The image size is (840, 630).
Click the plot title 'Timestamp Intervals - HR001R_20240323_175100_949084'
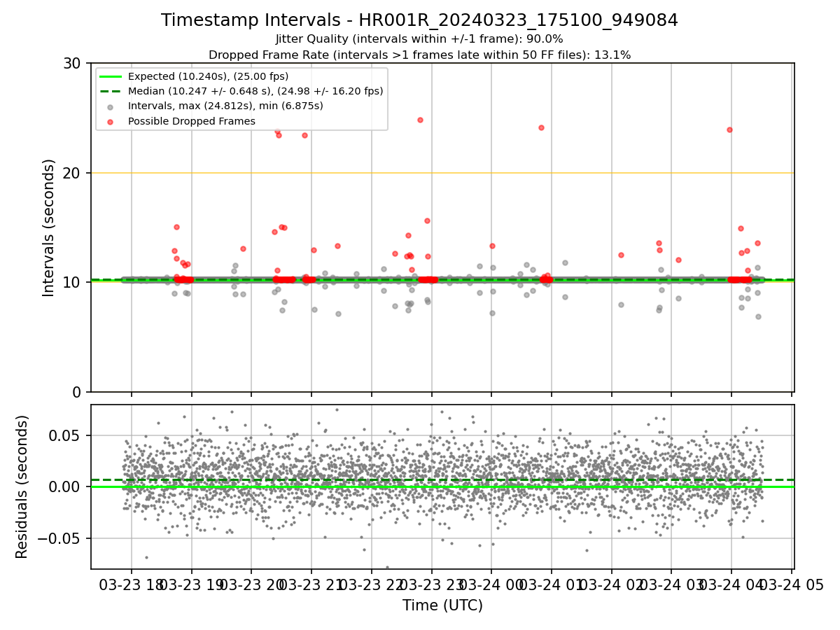419,20
